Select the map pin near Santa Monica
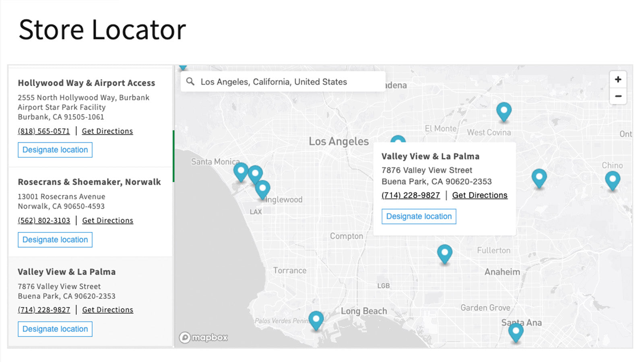Viewport: 644px width, 362px height. (x=240, y=171)
